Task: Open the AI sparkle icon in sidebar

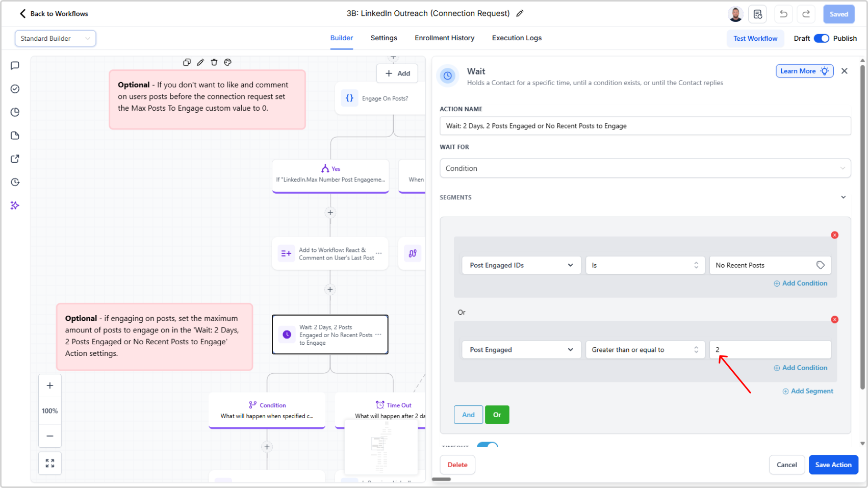Action: (15, 206)
